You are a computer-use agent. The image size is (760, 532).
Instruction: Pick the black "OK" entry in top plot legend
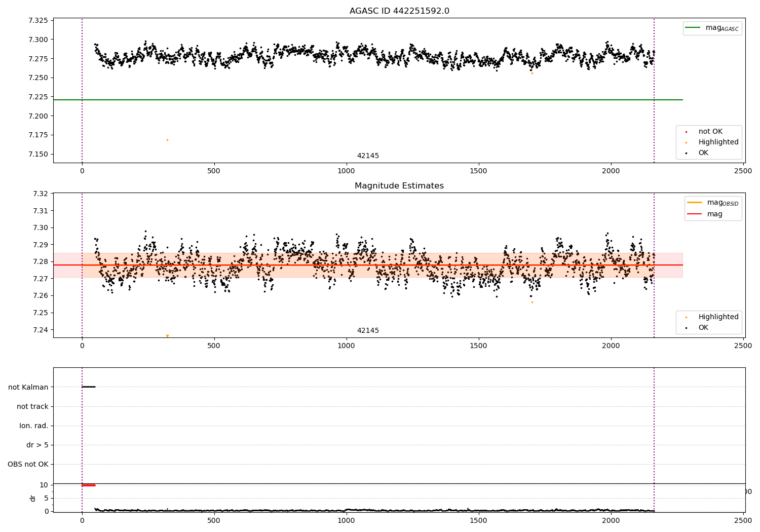[697, 153]
